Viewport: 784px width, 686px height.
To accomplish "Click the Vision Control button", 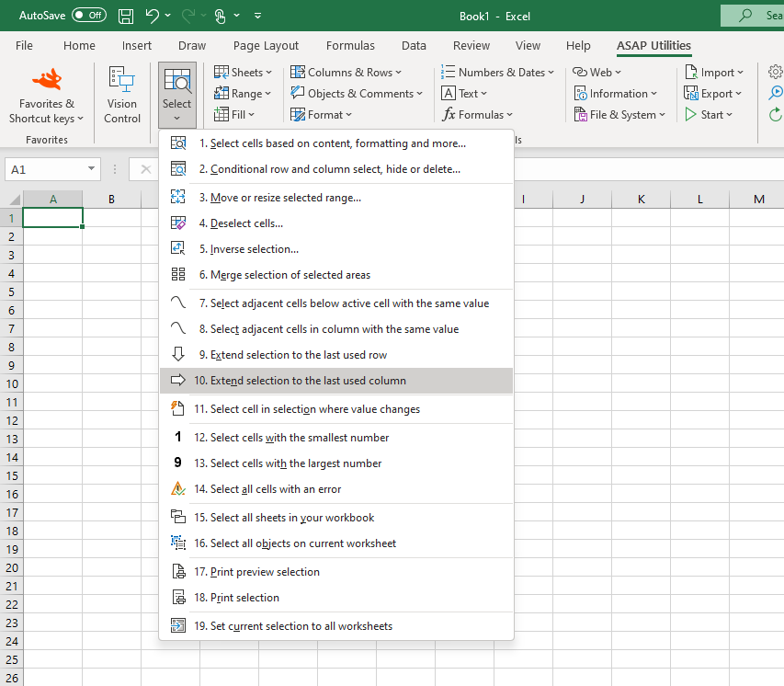I will tap(122, 95).
